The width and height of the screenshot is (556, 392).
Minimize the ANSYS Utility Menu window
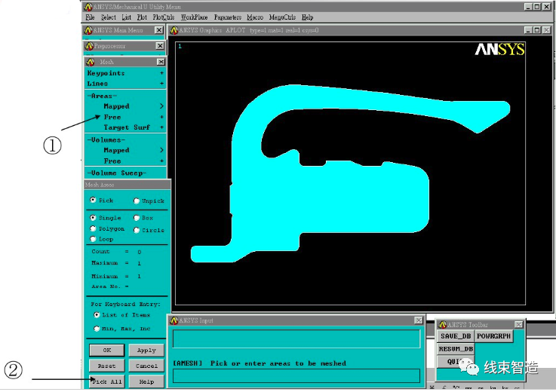[529, 7]
